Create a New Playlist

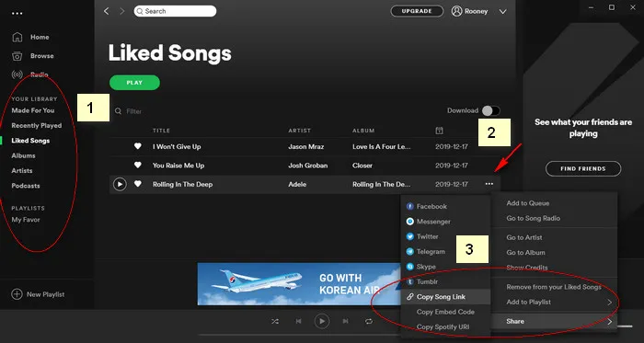[38, 294]
